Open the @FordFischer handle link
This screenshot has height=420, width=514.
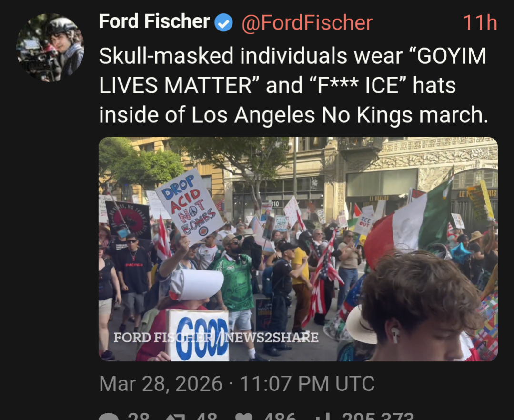[307, 23]
